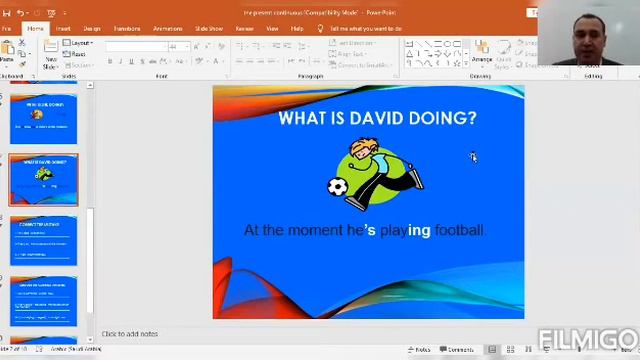
Task: Click the Reset slide button
Action: coord(75,54)
